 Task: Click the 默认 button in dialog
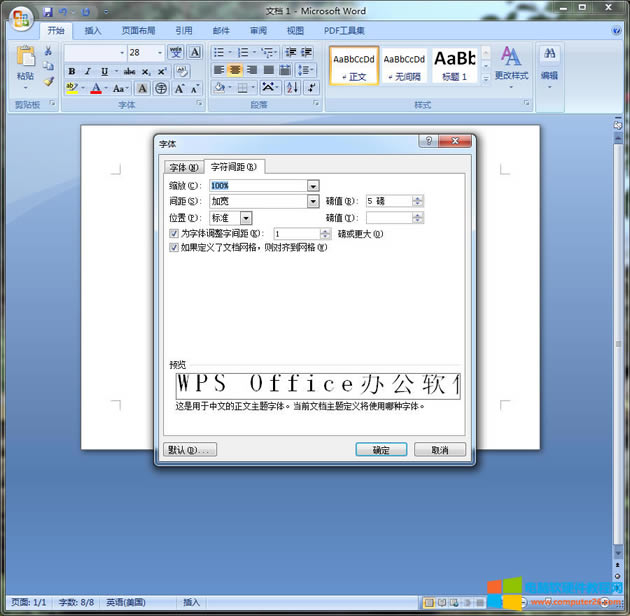tap(189, 450)
